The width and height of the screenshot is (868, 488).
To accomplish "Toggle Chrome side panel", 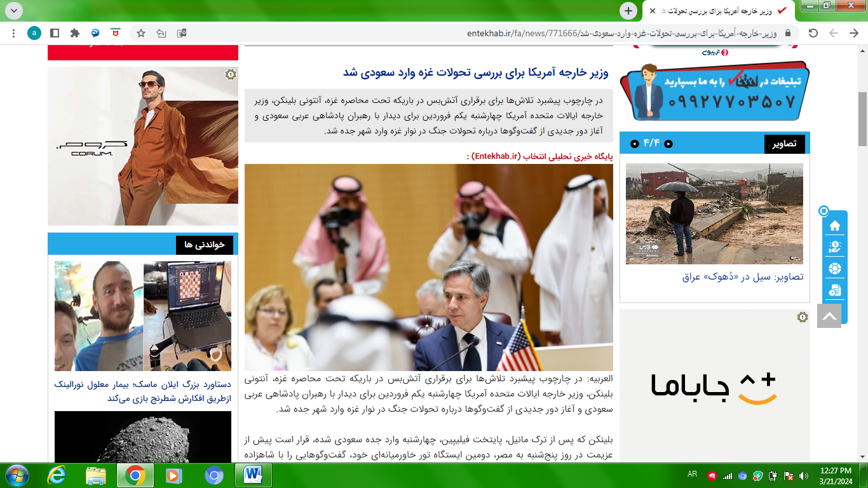I will 55,33.
